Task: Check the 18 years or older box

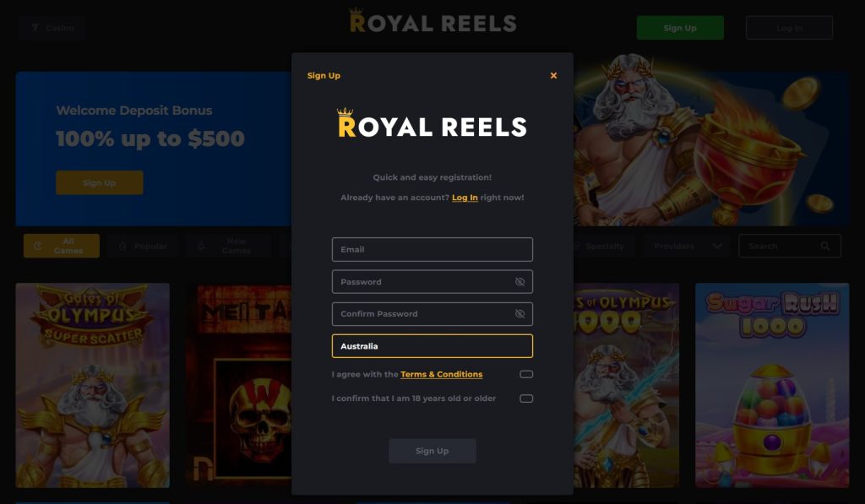Action: pos(526,398)
